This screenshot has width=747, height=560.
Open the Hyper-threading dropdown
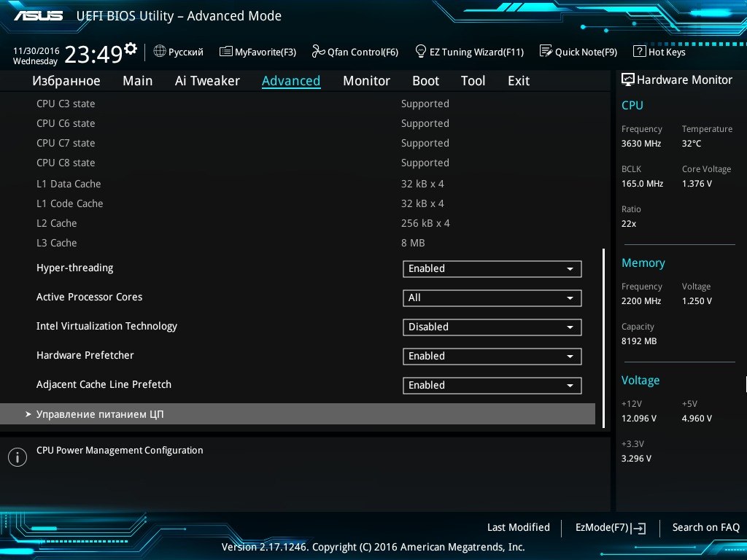coord(492,268)
